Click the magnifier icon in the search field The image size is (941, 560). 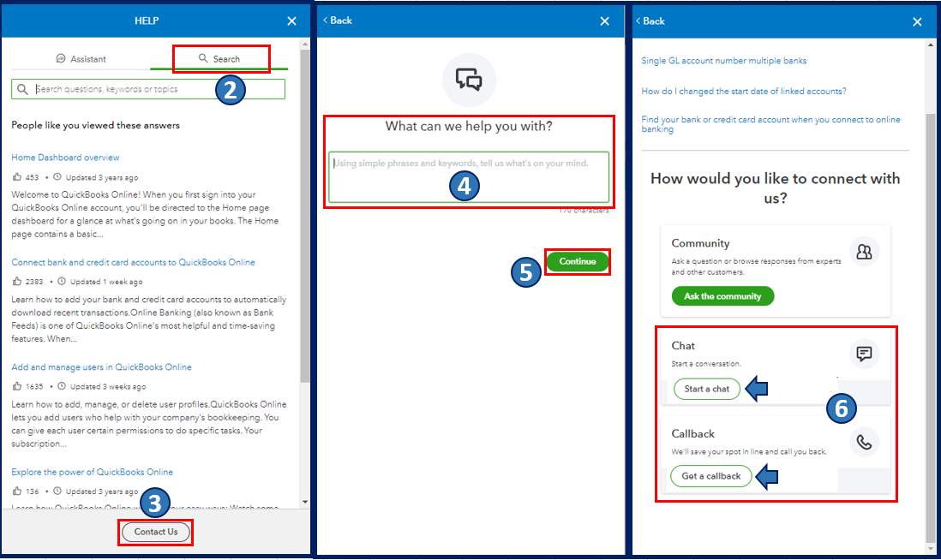pos(22,89)
